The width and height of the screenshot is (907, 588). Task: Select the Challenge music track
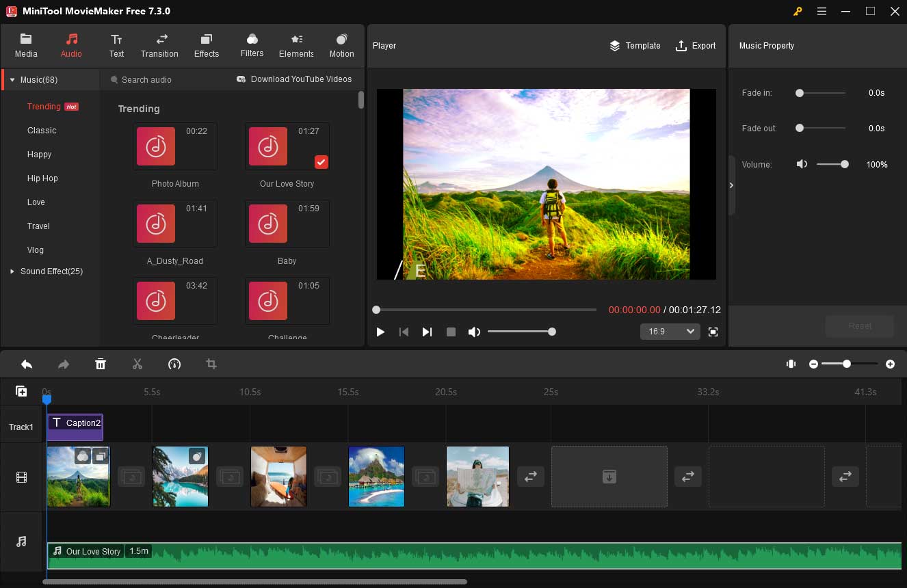[x=287, y=301]
